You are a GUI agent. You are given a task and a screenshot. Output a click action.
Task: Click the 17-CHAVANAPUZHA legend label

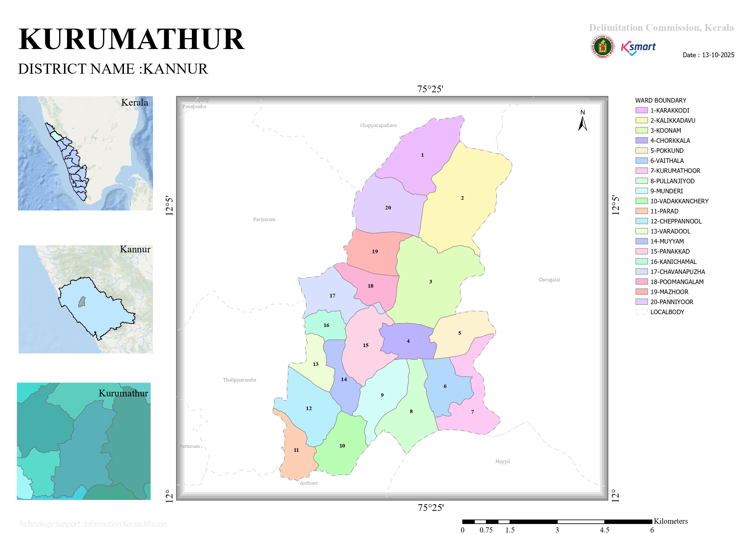coord(677,272)
